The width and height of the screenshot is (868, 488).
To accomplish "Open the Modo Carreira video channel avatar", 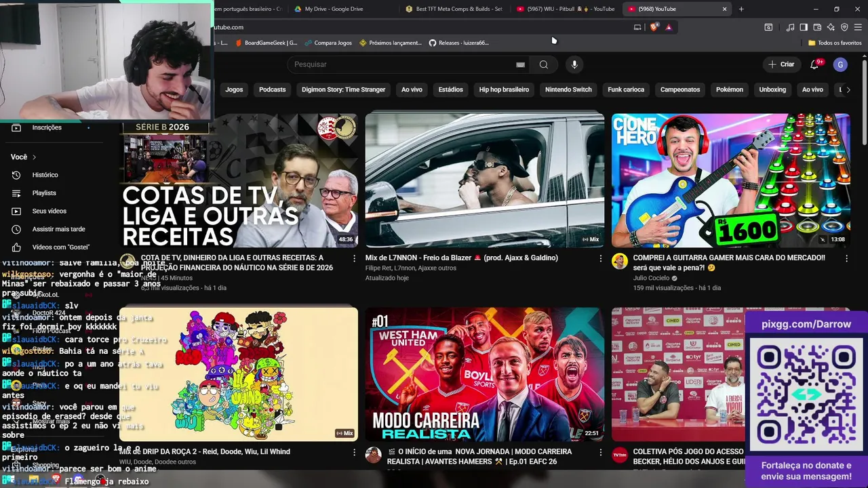I will click(374, 455).
